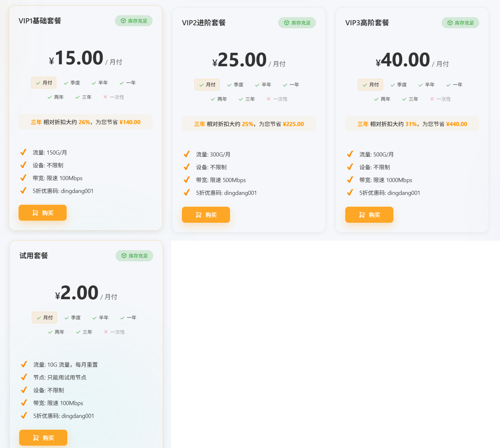
Task: Click the 一次性 option under VIP2进阶套餐
Action: click(x=277, y=99)
